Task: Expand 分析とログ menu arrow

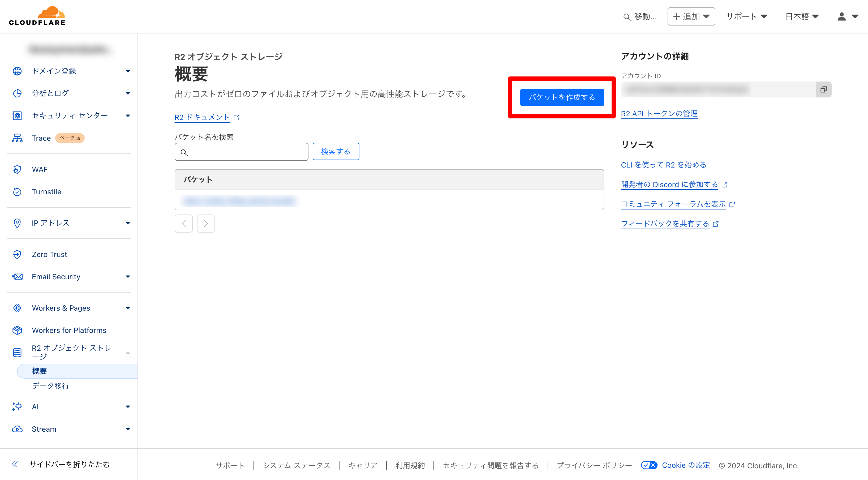Action: click(x=128, y=93)
